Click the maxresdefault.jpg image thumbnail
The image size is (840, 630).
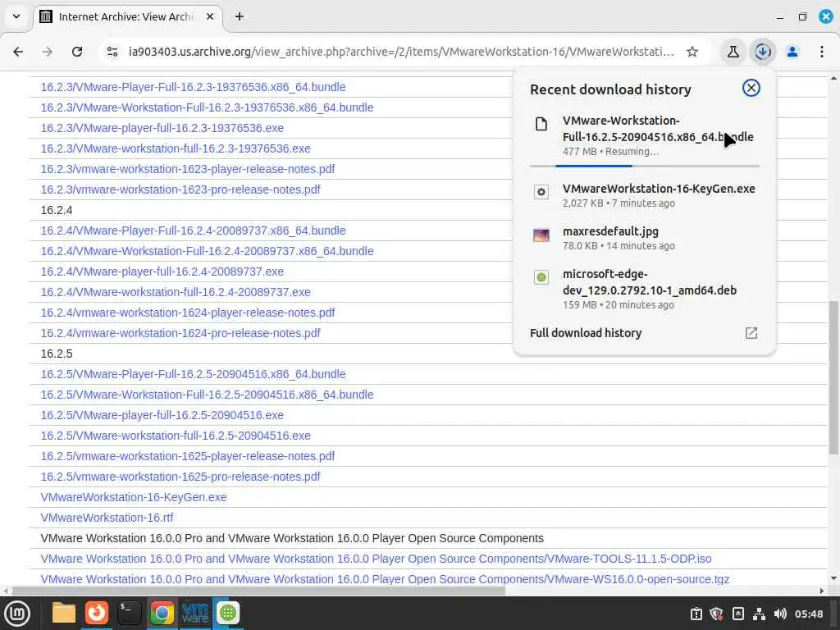click(541, 235)
